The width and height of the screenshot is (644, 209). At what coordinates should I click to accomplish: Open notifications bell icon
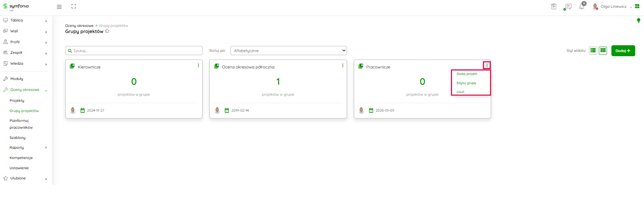point(581,6)
